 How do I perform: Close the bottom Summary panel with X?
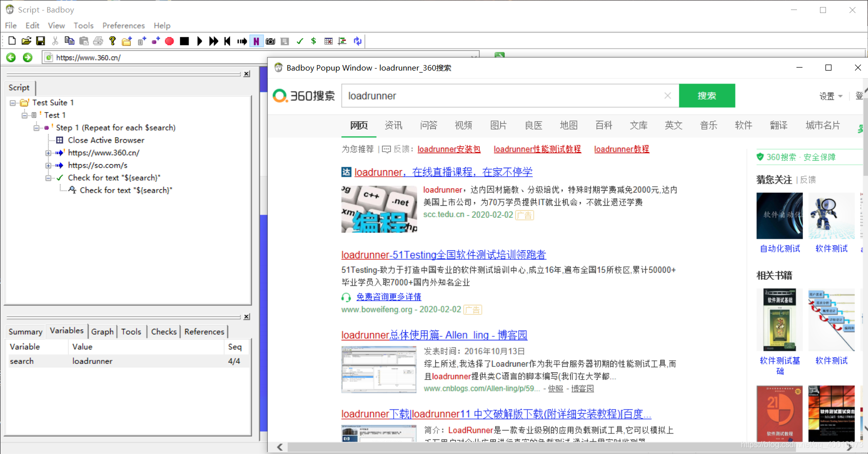247,317
